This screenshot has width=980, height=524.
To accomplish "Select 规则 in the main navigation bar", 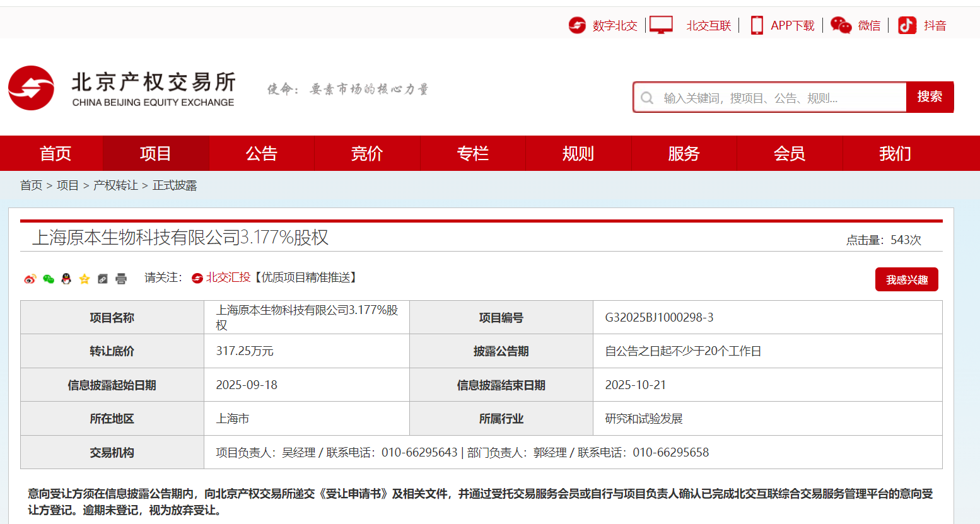I will click(x=578, y=153).
